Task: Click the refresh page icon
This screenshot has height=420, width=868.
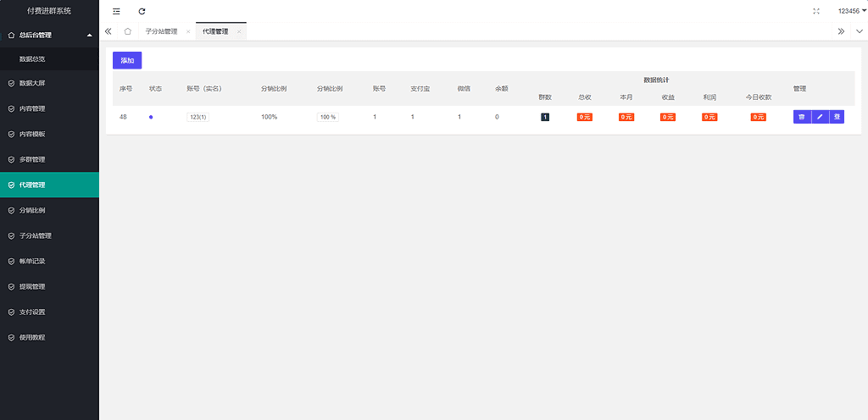Action: (142, 11)
